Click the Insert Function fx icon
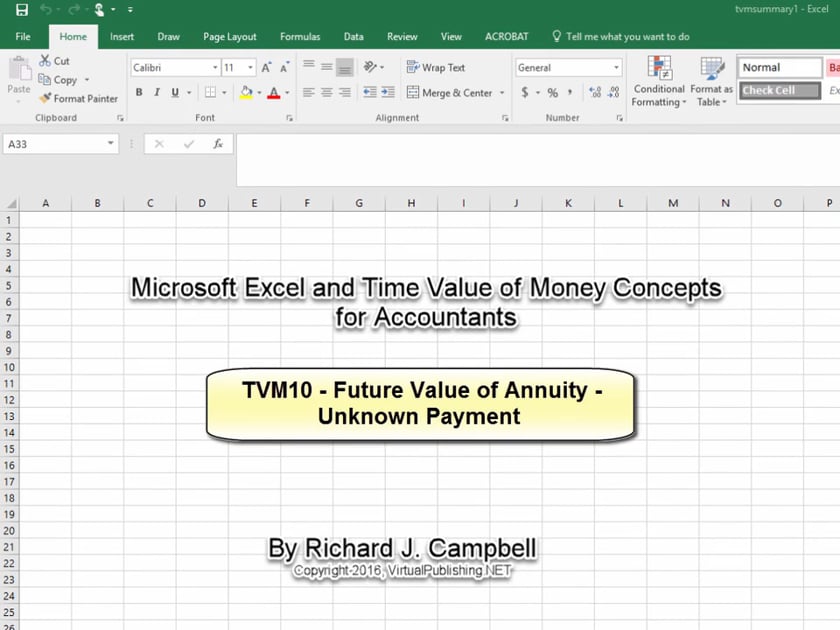 coord(218,144)
